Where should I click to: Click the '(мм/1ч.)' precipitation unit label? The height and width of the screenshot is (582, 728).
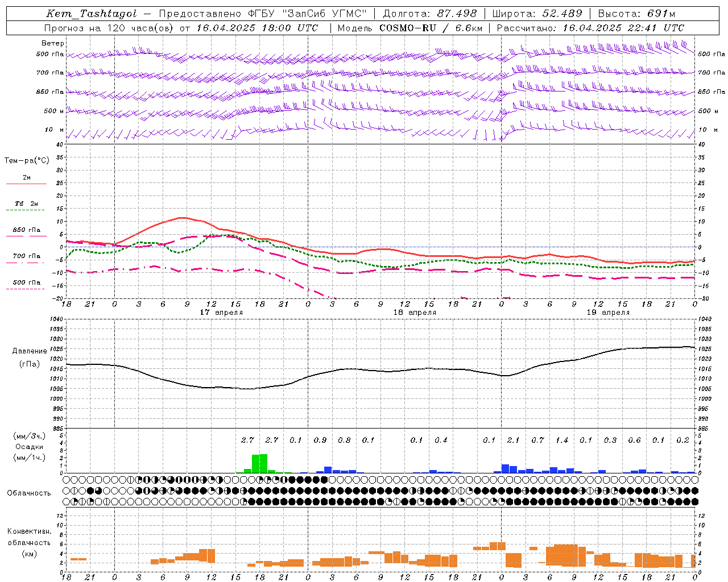30,458
